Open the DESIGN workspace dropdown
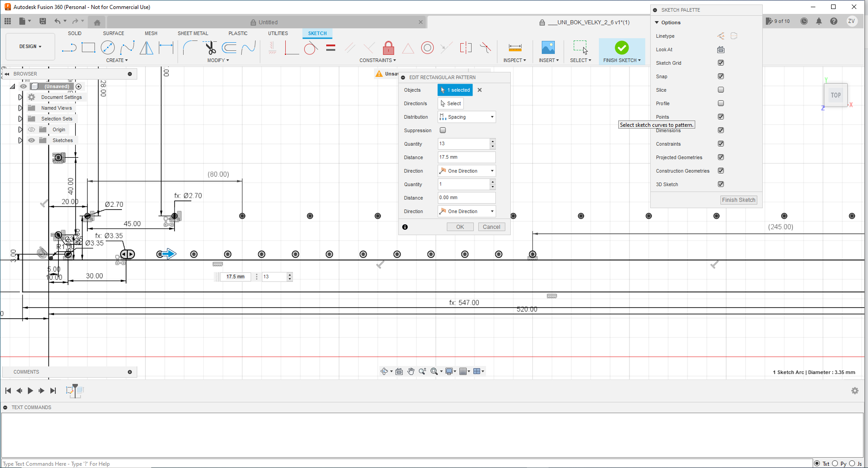Image resolution: width=868 pixels, height=468 pixels. 30,47
